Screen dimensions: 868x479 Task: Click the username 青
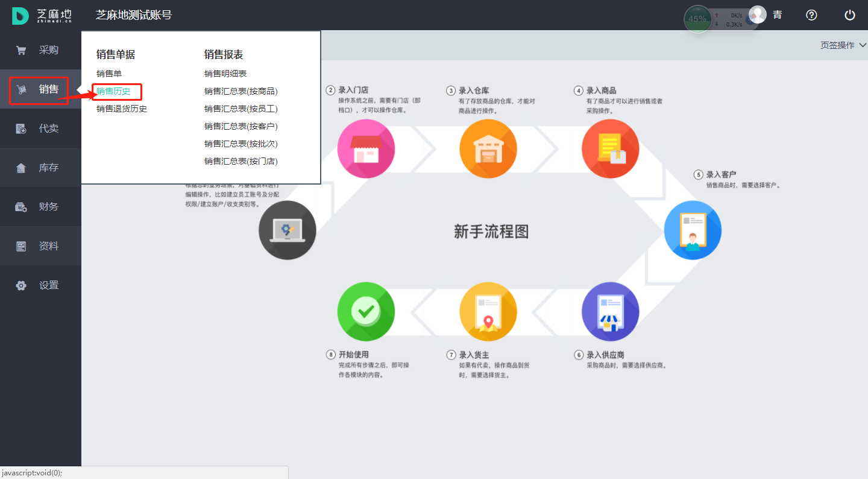coord(778,15)
